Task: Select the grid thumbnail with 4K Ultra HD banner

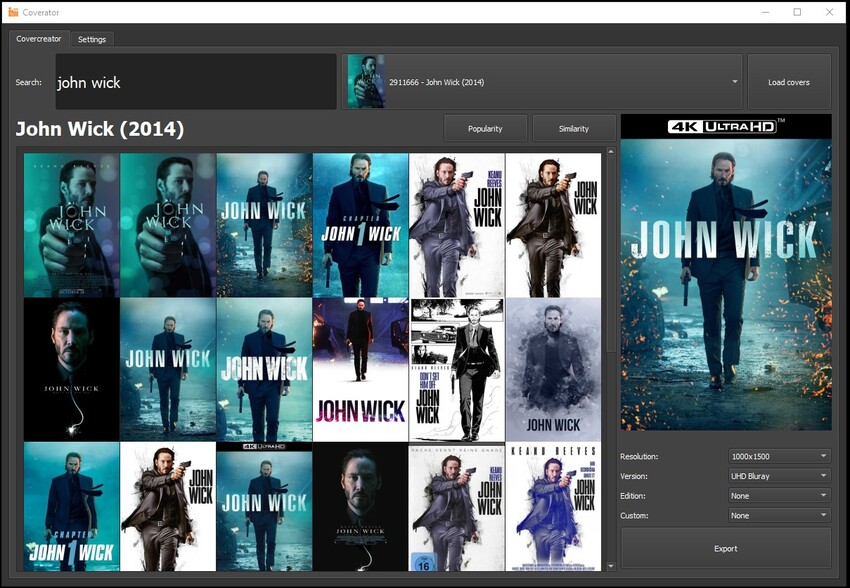Action: coord(264,507)
